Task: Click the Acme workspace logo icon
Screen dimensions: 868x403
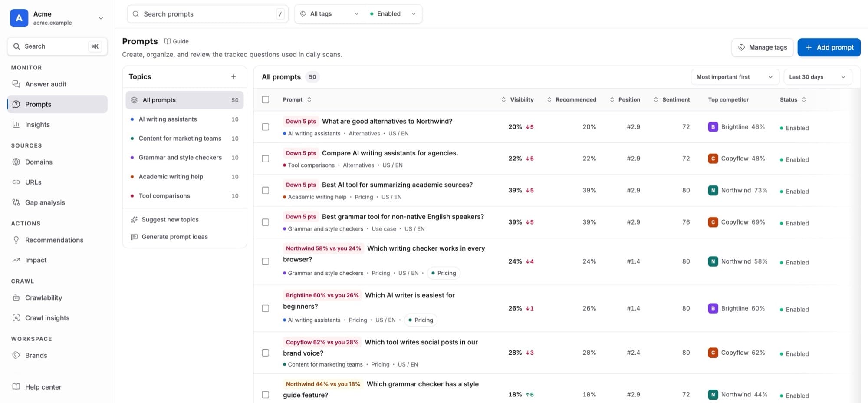Action: pos(19,18)
